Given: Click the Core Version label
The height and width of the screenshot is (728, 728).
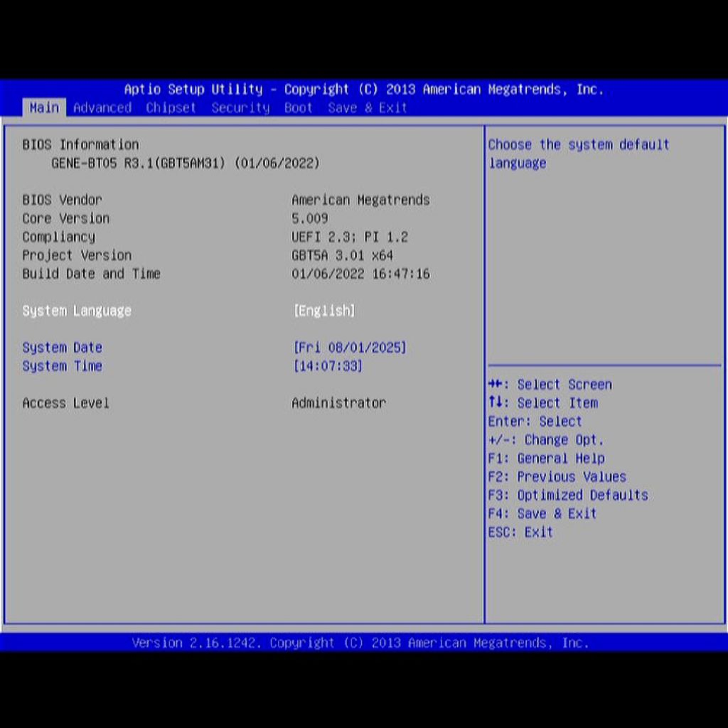Looking at the screenshot, I should click(66, 218).
